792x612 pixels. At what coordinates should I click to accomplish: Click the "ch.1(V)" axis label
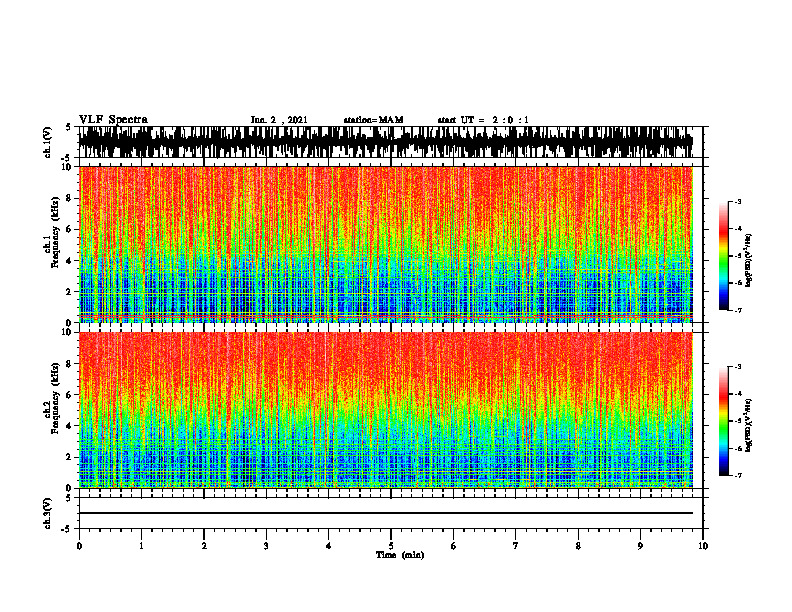tap(48, 142)
